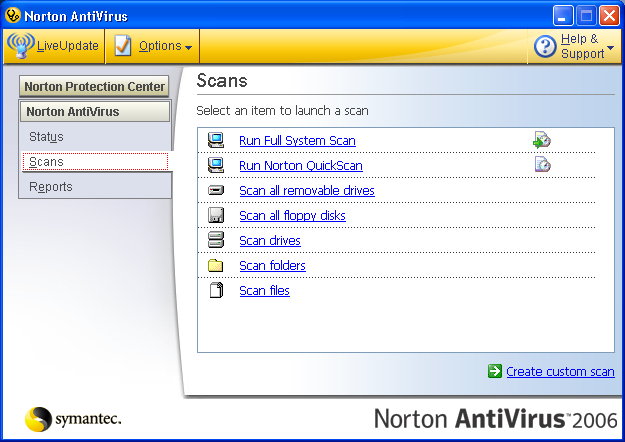Viewport: 625px width, 442px height.
Task: Click the Help & Support question mark icon
Action: click(x=545, y=46)
